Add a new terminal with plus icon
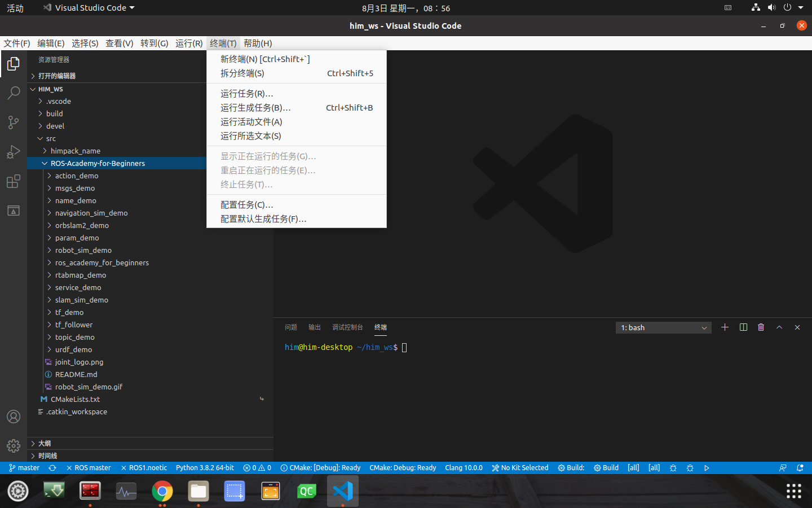Screen dimensions: 812x508 pyautogui.click(x=725, y=327)
